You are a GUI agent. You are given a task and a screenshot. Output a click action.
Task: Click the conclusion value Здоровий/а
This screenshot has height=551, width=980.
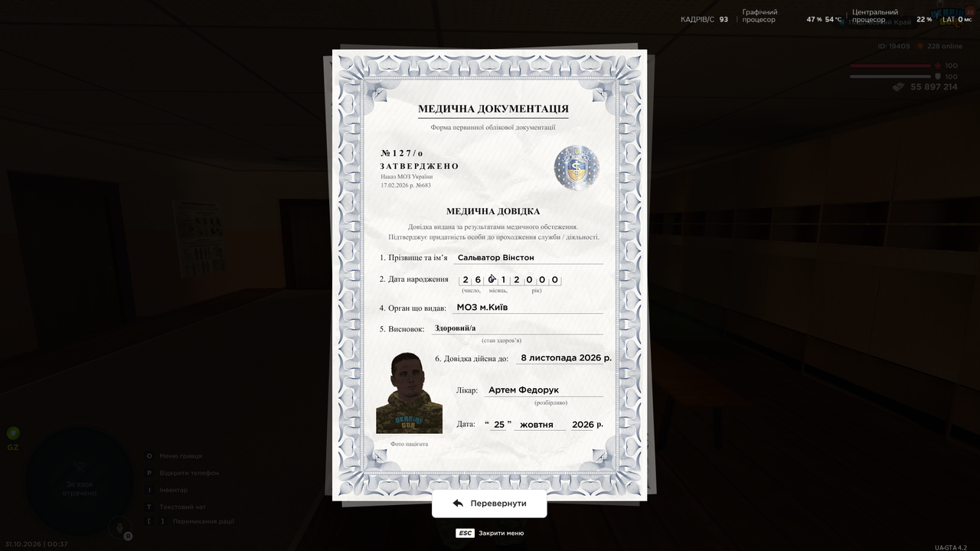coord(455,328)
